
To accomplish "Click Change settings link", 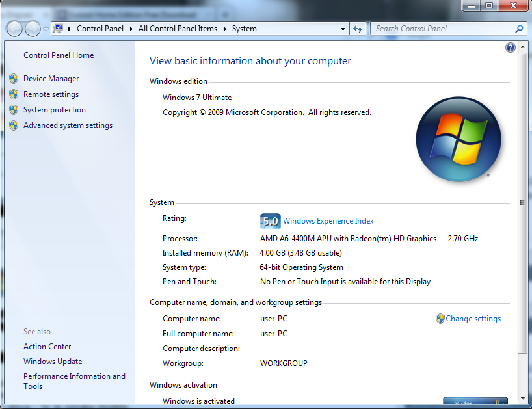I will [473, 319].
